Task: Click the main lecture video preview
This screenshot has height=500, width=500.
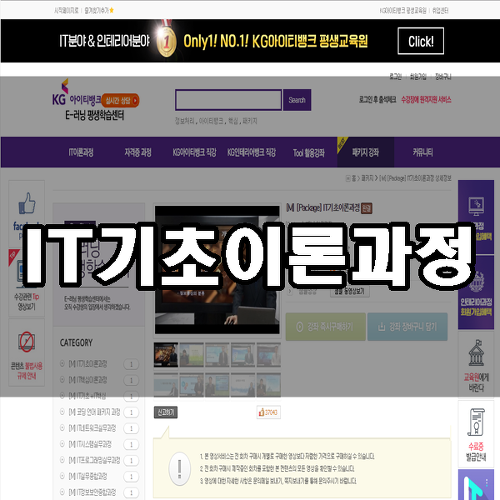Action: 217,270
